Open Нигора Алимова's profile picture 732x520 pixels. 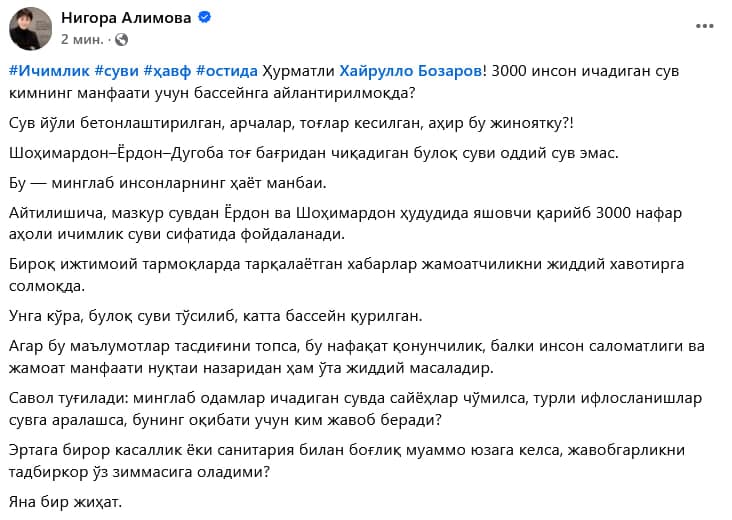pyautogui.click(x=30, y=28)
